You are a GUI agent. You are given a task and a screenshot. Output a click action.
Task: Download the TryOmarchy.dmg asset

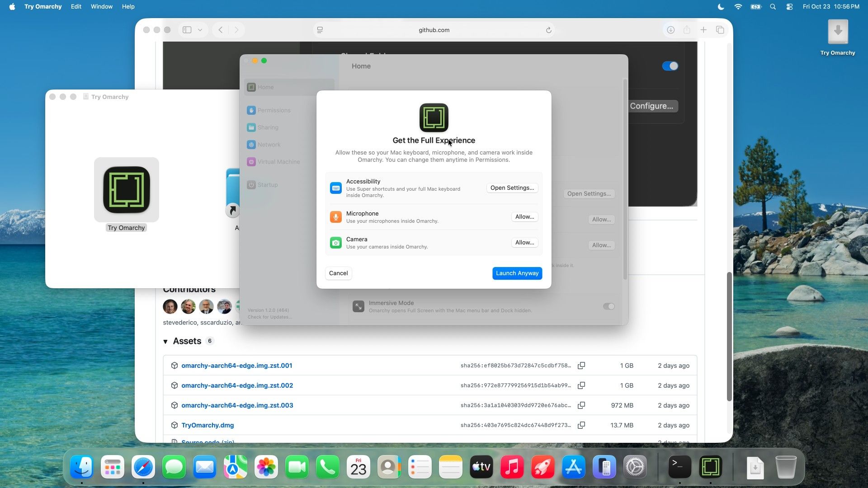(208, 425)
